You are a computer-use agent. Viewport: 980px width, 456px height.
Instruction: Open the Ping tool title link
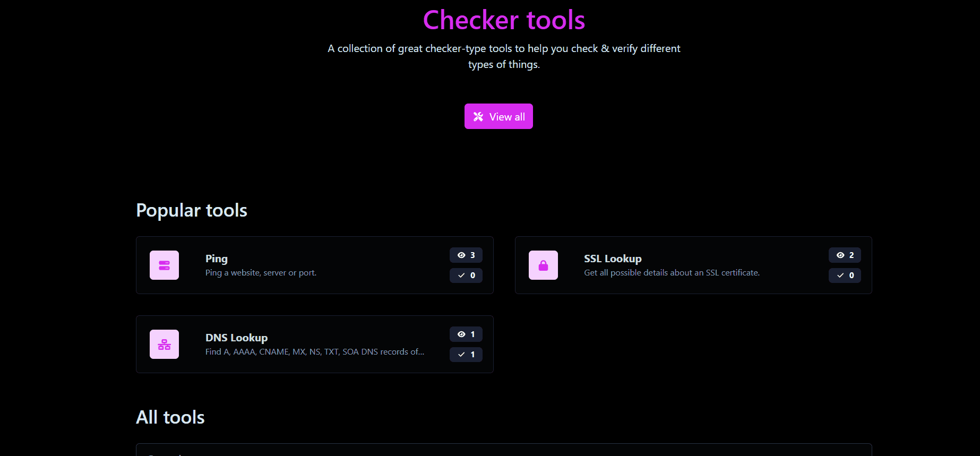[x=217, y=259]
